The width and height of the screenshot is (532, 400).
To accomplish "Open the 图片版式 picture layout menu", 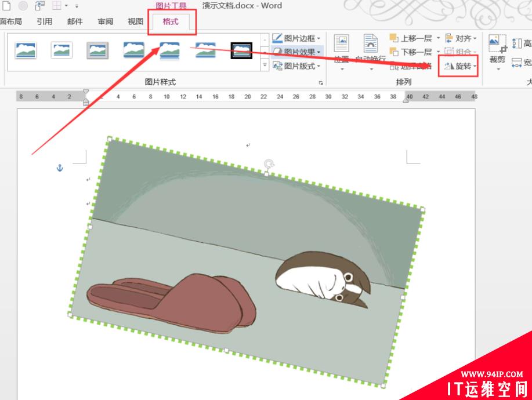I will tap(296, 66).
